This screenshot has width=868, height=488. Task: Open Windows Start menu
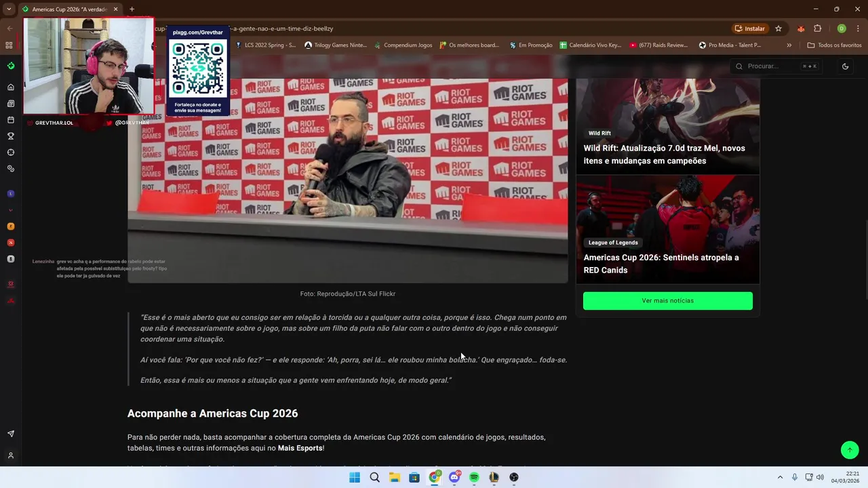(355, 477)
